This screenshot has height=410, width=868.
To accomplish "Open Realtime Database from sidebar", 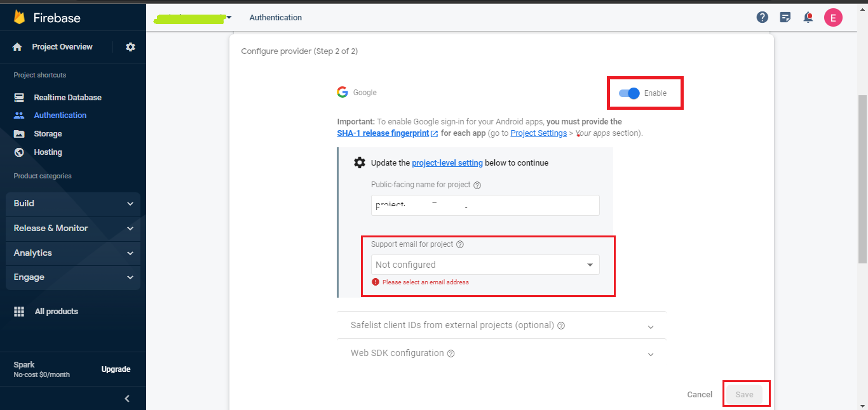I will tap(67, 98).
